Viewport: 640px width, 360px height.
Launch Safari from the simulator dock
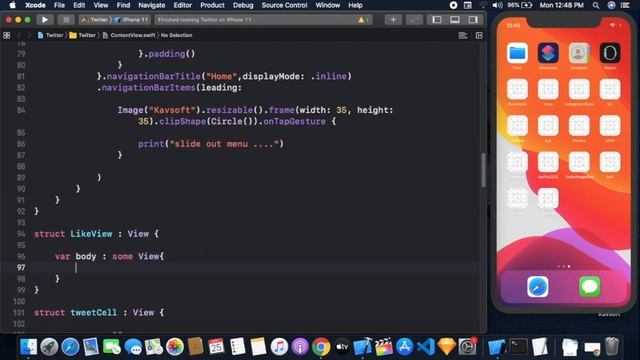click(x=538, y=287)
